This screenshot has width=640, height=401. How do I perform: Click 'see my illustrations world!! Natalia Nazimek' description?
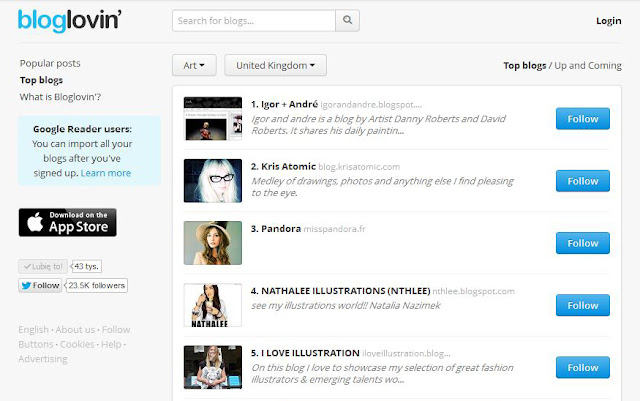point(346,305)
